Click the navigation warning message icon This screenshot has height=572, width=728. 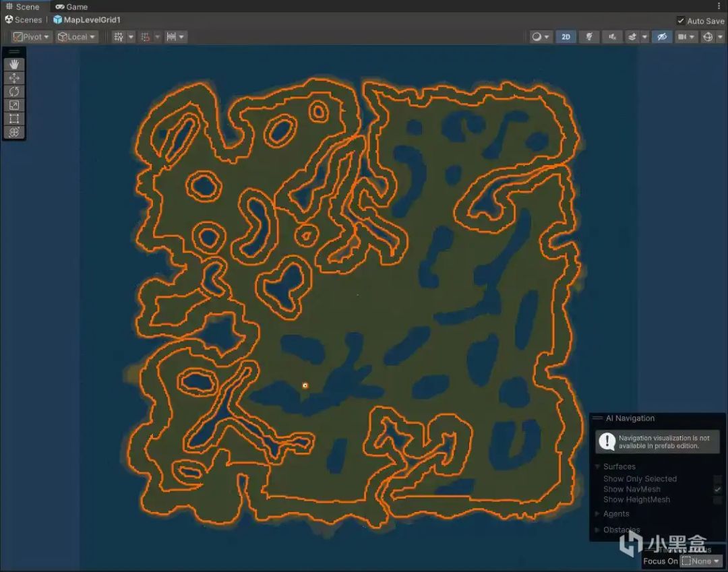click(607, 441)
